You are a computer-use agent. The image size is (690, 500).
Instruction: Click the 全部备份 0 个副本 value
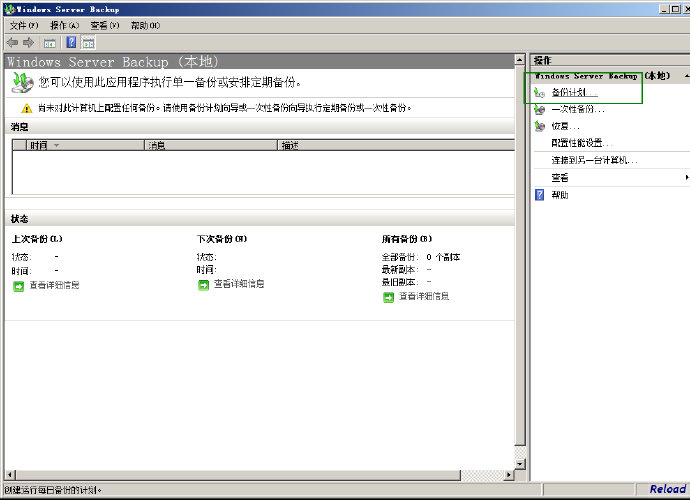click(443, 257)
